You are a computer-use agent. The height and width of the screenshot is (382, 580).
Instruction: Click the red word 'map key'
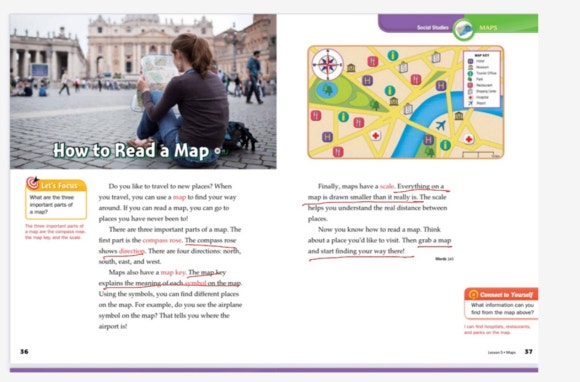(x=173, y=272)
